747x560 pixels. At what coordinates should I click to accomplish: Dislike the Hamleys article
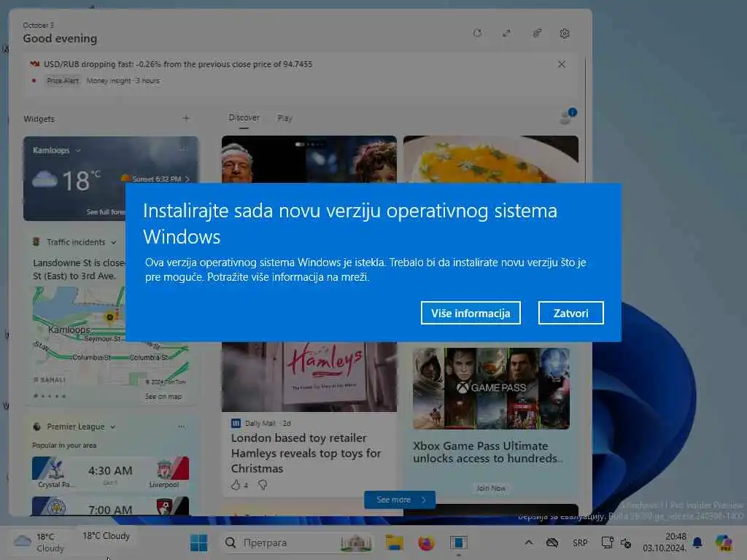click(263, 485)
